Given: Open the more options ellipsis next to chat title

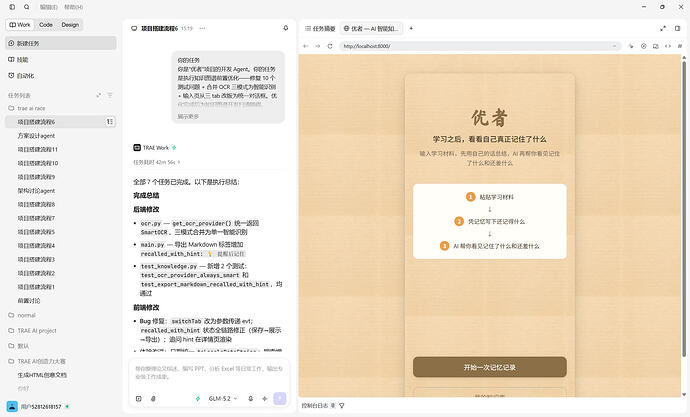Looking at the screenshot, I should pos(202,28).
